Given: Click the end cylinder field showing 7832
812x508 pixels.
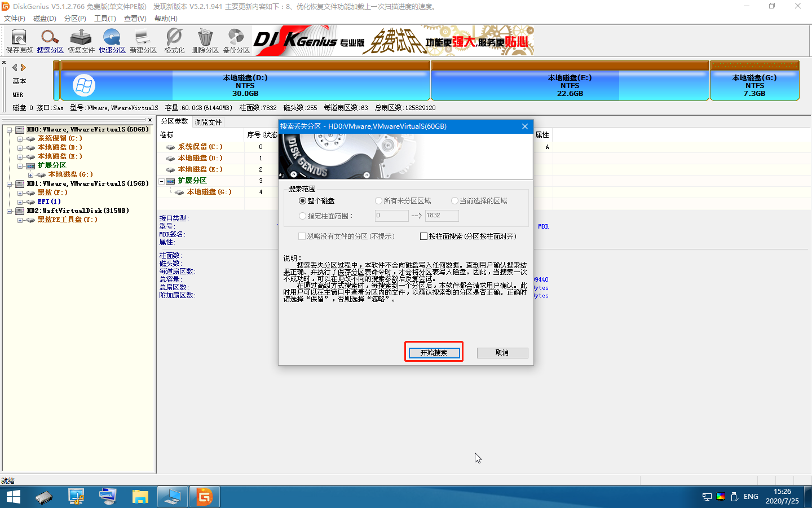Looking at the screenshot, I should coord(442,216).
